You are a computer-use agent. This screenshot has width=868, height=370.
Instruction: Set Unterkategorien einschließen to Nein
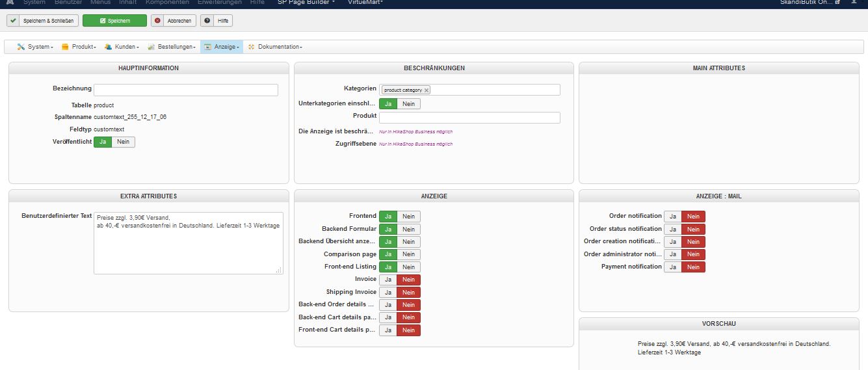click(x=409, y=103)
